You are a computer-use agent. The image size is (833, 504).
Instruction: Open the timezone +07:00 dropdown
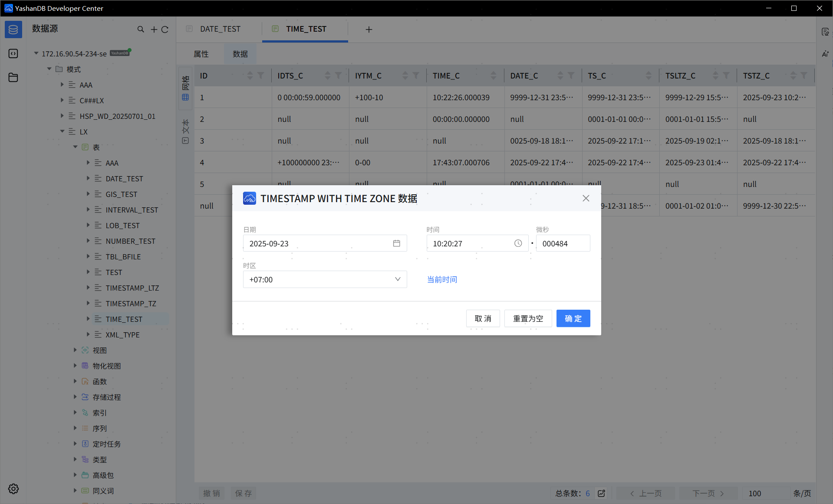[x=325, y=279]
